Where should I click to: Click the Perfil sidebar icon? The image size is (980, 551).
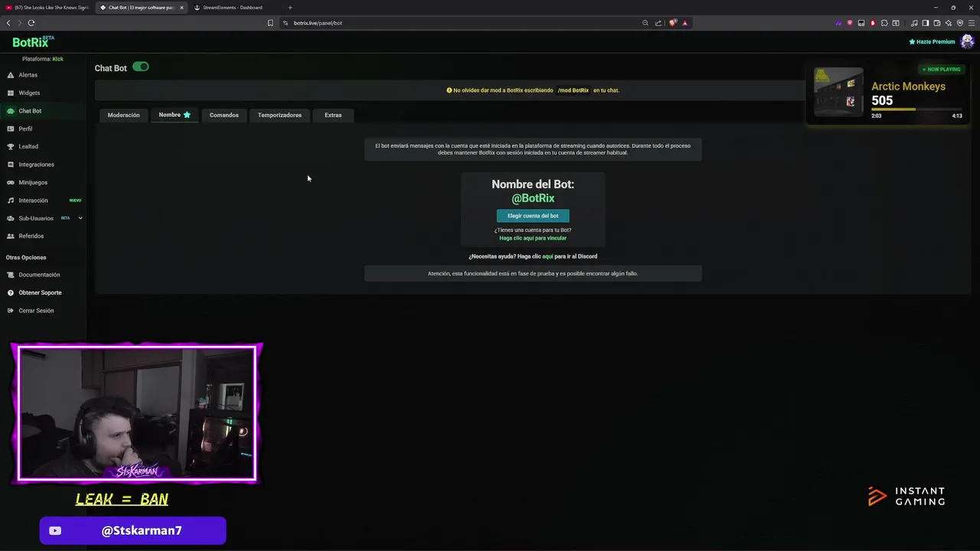click(11, 129)
